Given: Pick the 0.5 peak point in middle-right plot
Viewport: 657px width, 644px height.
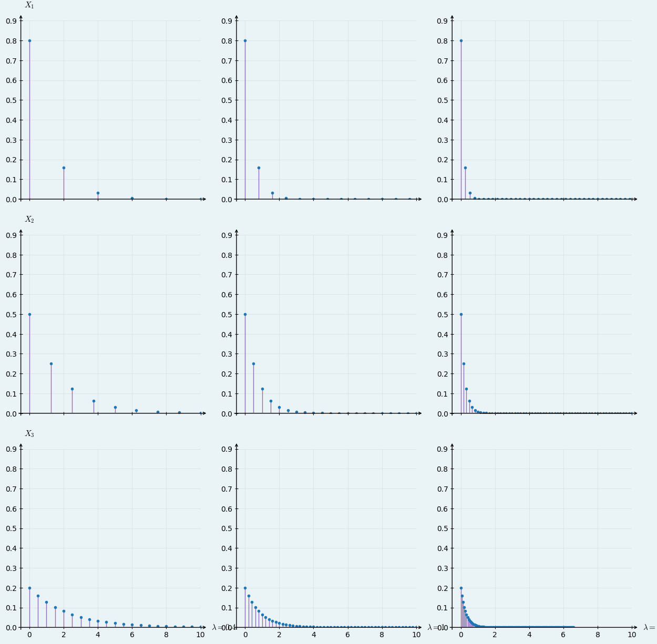Looking at the screenshot, I should point(461,314).
